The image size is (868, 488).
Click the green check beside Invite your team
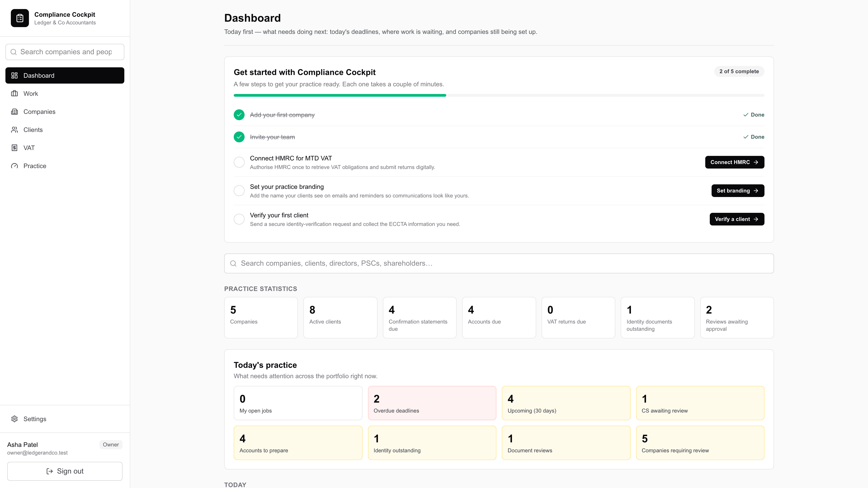[x=239, y=137]
